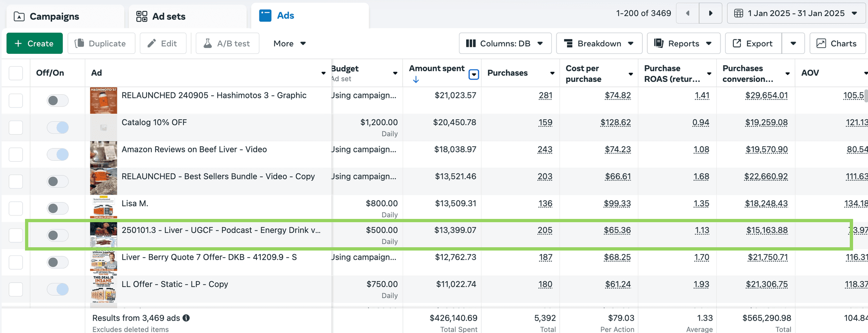
Task: Enable the RELAUNCHED 240905 Hashimotos 3 ad switch
Action: 58,101
